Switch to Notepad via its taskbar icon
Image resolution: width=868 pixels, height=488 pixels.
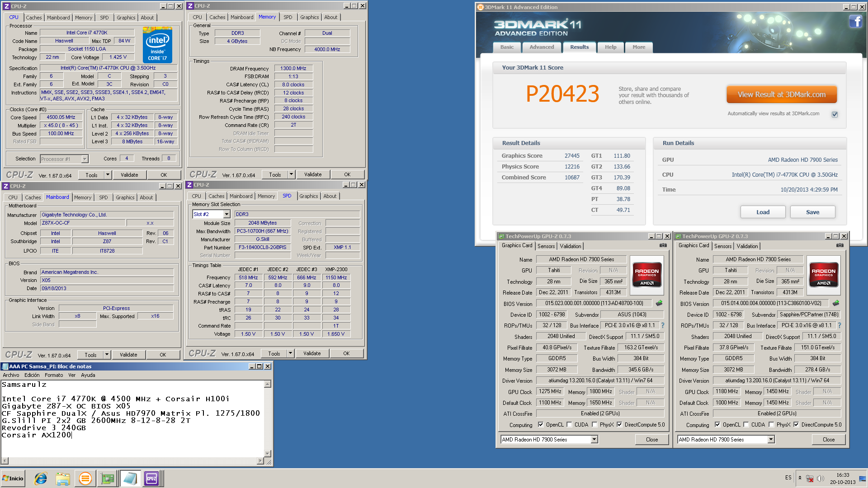click(x=130, y=479)
